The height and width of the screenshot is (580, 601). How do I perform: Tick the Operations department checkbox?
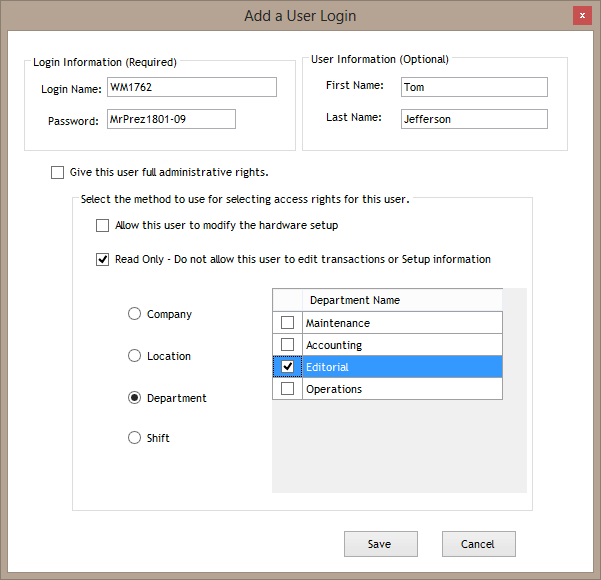(x=288, y=389)
